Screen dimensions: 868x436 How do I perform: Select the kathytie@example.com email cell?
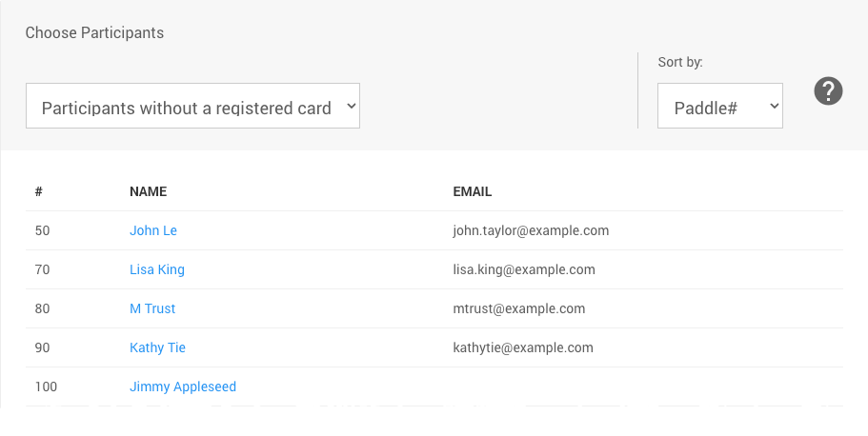523,347
